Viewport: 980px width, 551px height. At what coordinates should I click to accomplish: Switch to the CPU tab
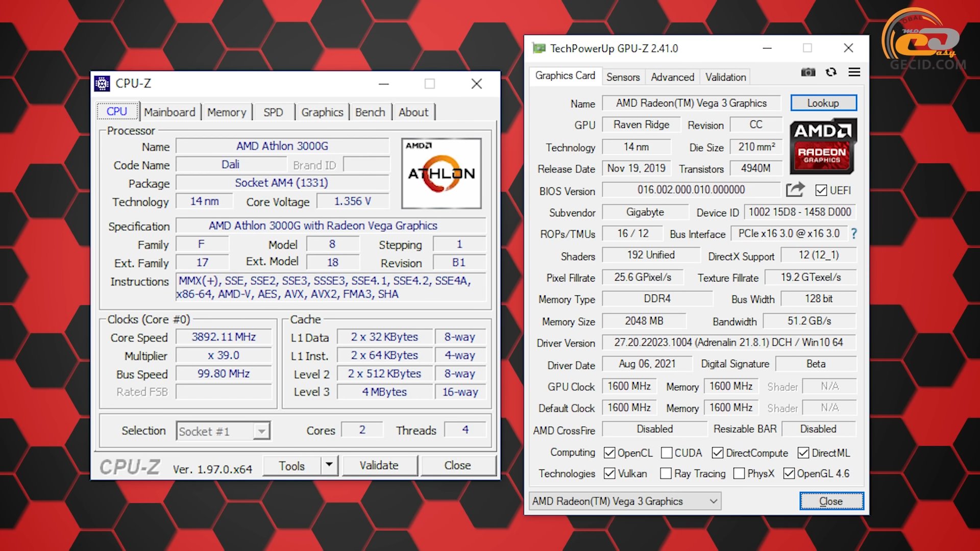tap(117, 111)
